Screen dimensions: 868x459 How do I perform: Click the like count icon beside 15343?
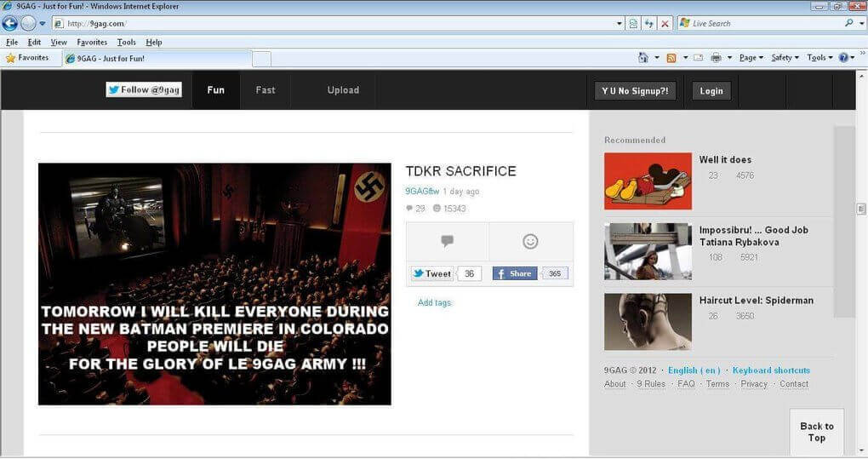437,208
